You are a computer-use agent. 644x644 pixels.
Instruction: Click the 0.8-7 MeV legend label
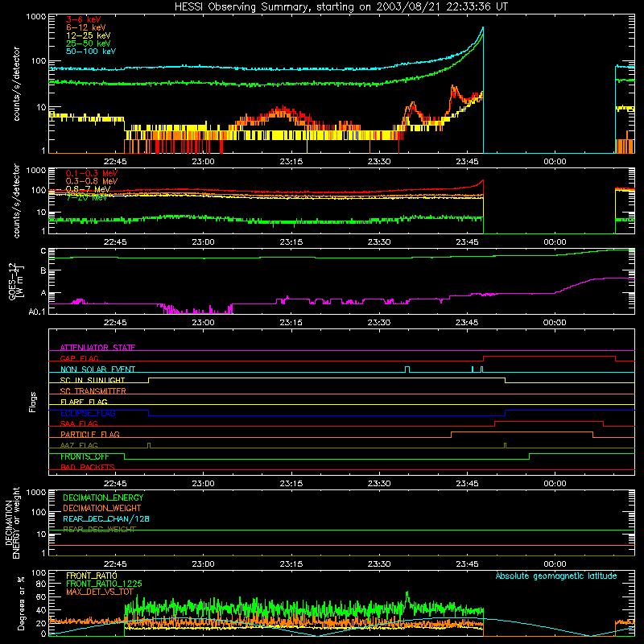(x=88, y=189)
